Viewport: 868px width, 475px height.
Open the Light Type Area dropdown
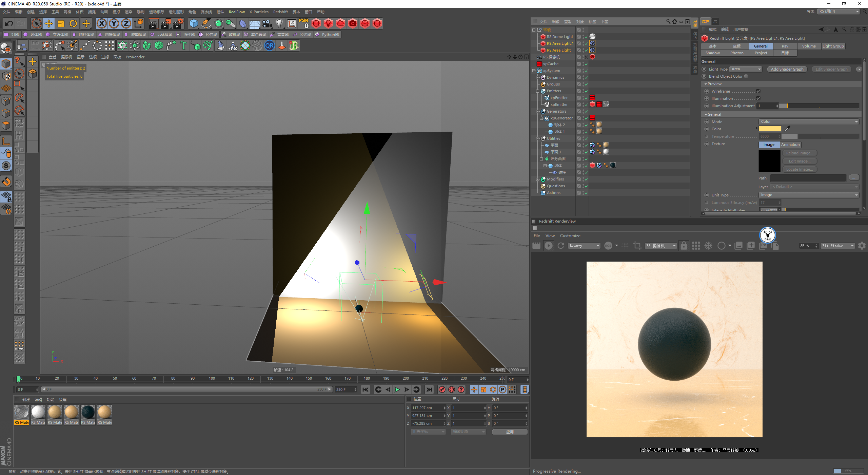[746, 69]
